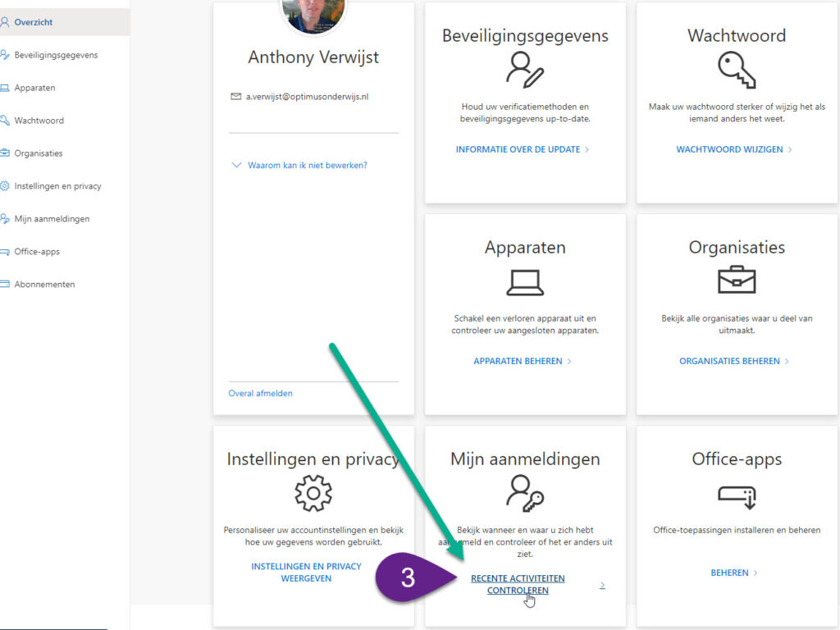840x630 pixels.
Task: Select Abonnementen in the left navigation
Action: click(44, 285)
